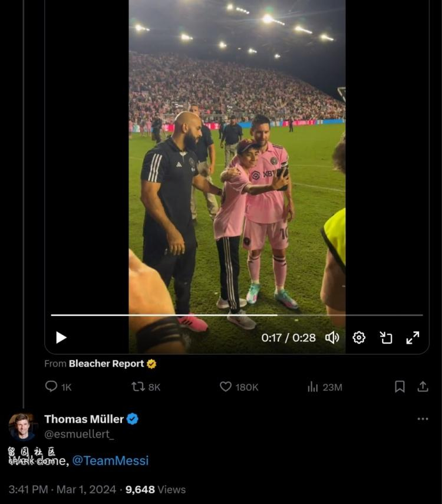Mute the video sound

[332, 337]
